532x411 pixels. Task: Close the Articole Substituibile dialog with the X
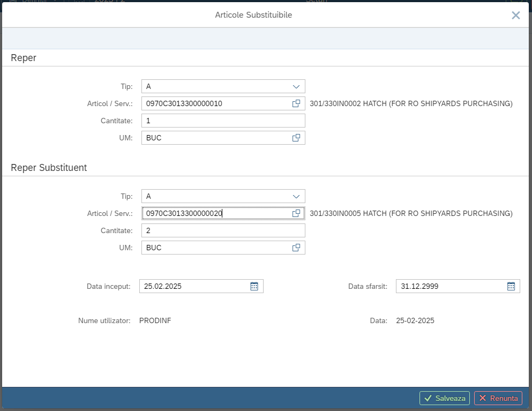516,16
